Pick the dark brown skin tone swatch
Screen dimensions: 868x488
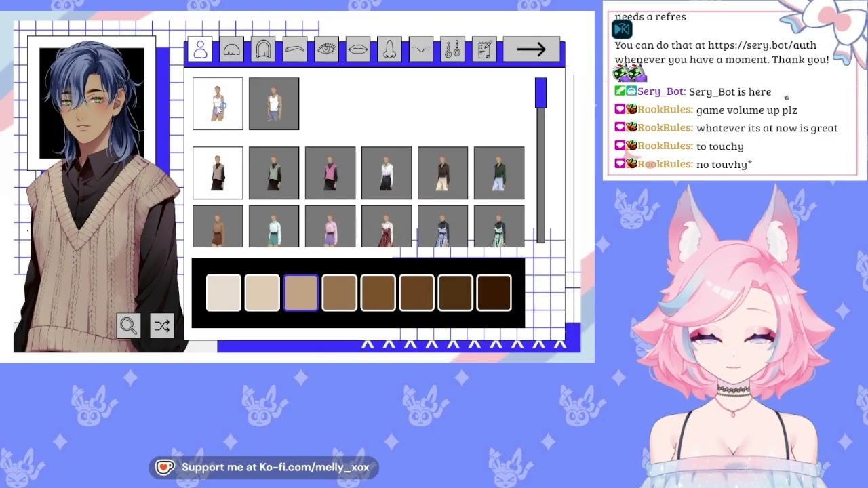tap(456, 293)
